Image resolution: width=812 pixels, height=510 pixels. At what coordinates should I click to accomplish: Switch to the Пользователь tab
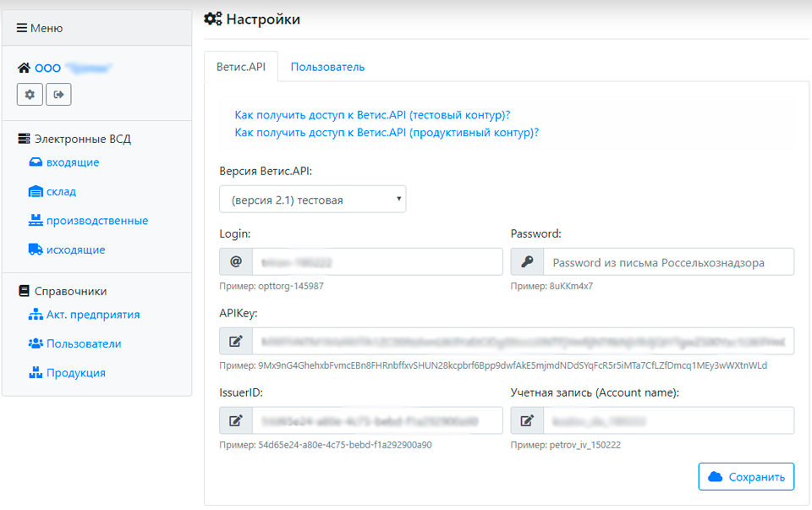click(327, 67)
